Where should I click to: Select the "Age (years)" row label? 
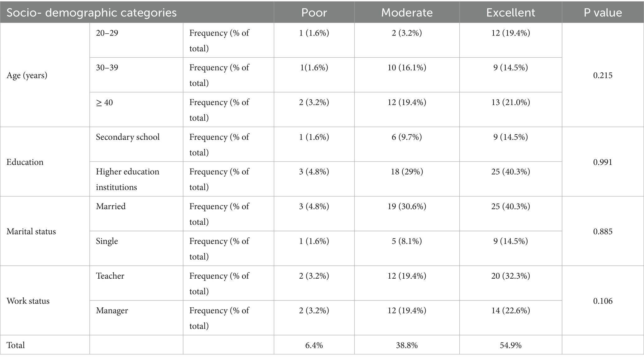point(27,75)
